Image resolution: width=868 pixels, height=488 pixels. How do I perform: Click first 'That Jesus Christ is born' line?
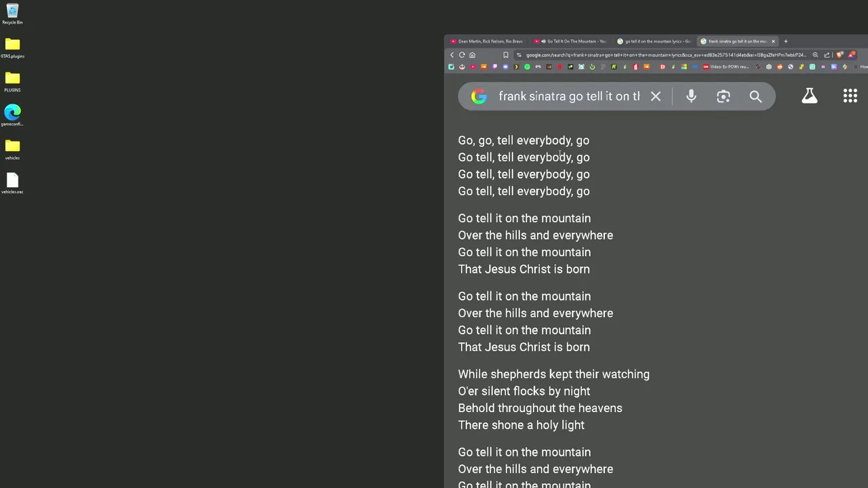pos(524,269)
